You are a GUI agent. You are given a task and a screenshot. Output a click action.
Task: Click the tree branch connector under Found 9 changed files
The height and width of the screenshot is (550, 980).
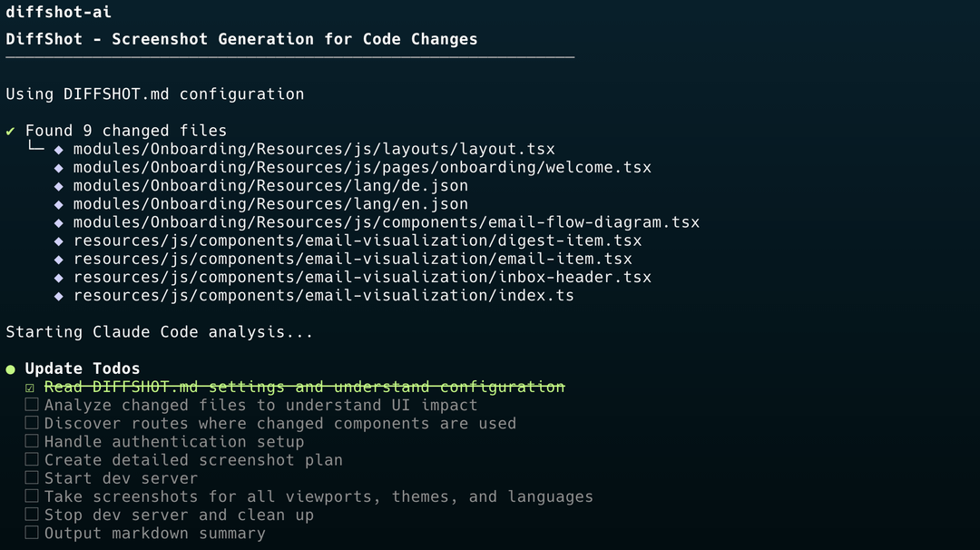pos(36,146)
